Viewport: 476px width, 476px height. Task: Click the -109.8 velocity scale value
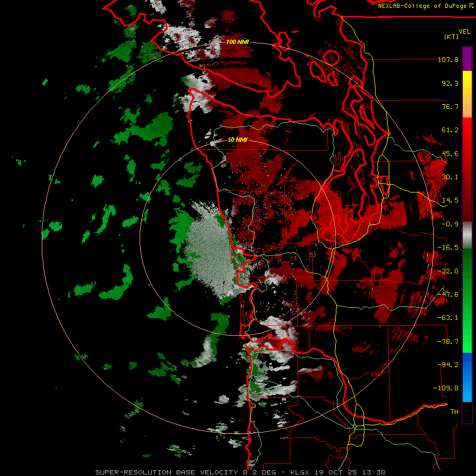[446, 388]
